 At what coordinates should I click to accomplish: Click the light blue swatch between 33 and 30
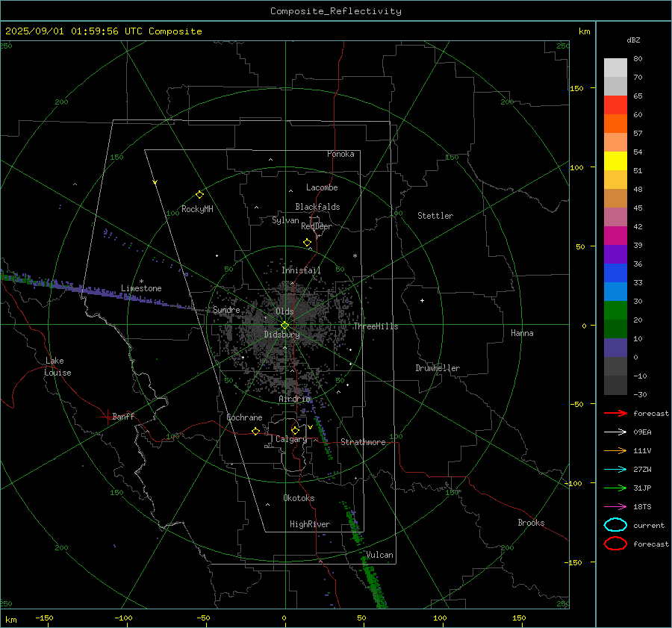615,291
